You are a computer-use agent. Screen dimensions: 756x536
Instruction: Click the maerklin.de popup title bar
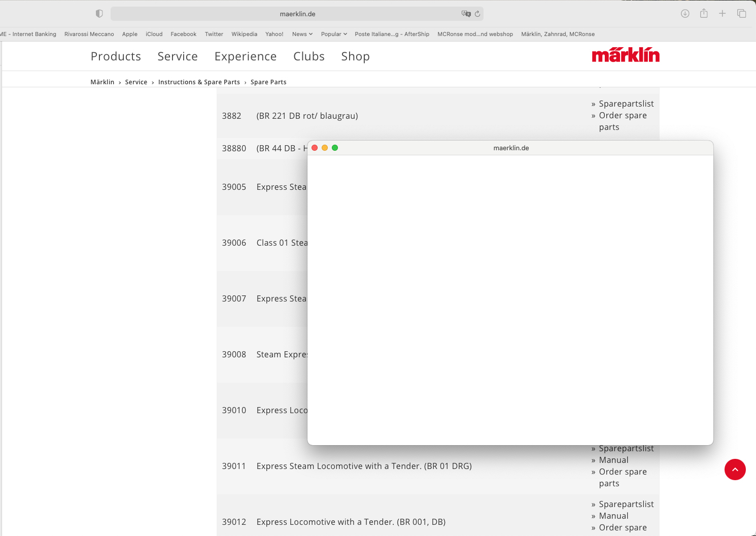point(511,148)
